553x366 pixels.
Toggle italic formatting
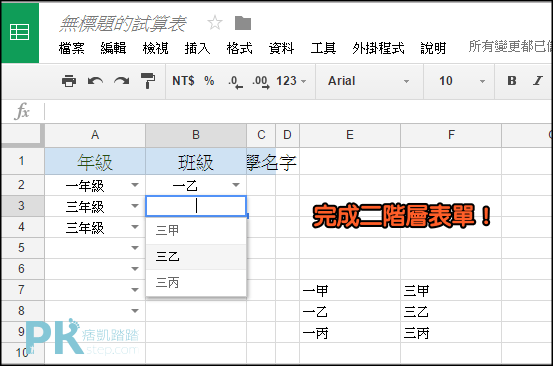[537, 81]
